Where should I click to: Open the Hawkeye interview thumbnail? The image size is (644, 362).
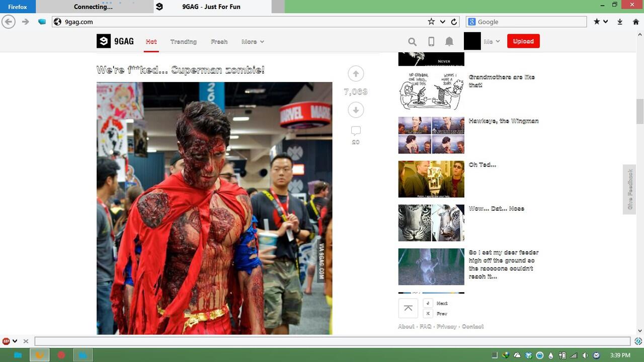pos(431,135)
